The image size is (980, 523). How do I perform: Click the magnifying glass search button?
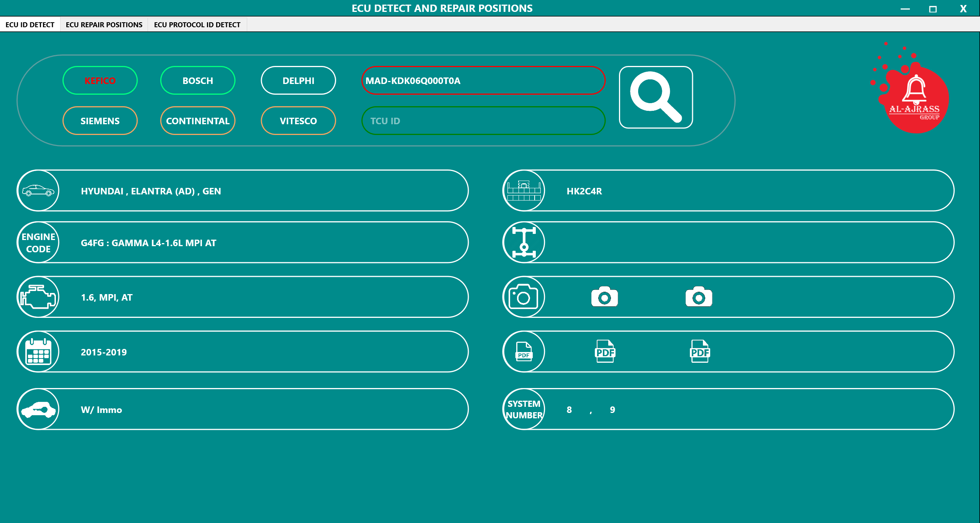(656, 97)
